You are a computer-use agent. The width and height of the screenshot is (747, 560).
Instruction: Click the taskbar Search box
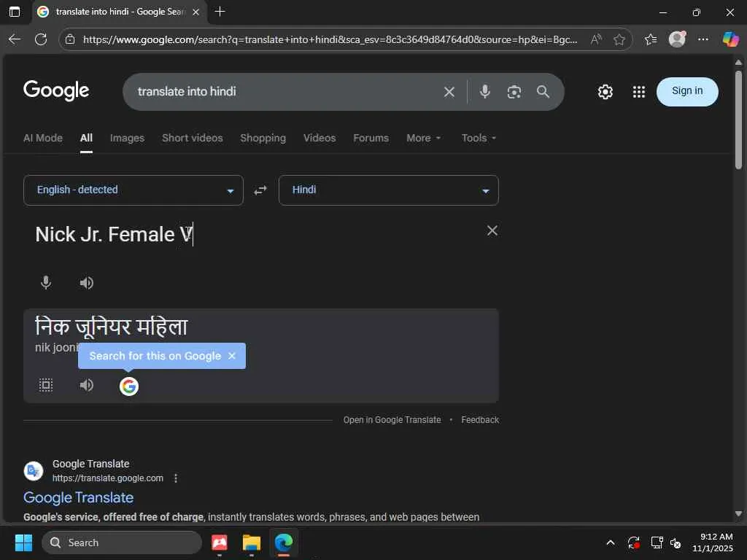(122, 542)
